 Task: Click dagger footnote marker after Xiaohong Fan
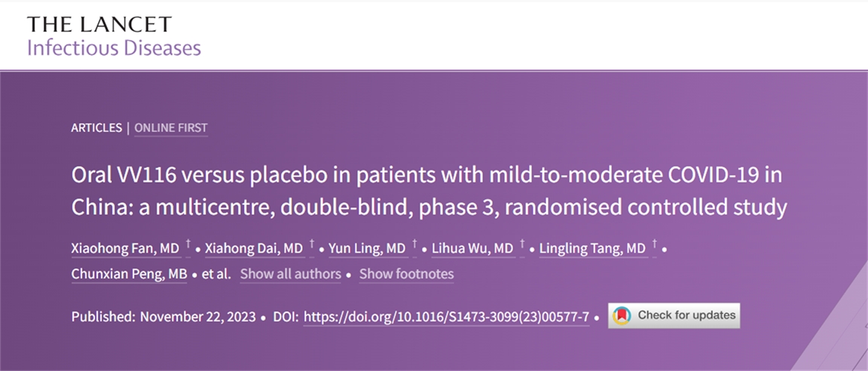[188, 245]
